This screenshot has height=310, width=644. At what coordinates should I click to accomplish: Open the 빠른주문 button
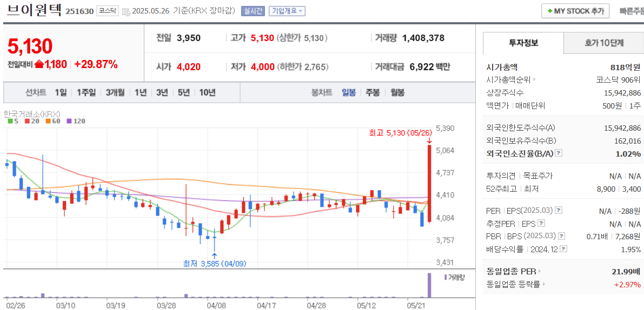[x=632, y=11]
